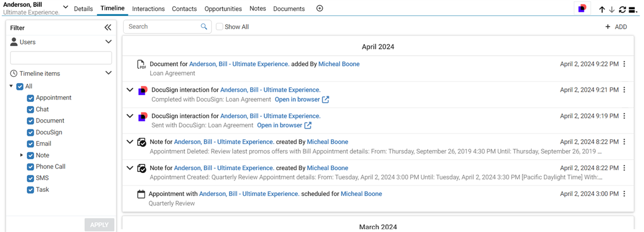The width and height of the screenshot is (644, 232).
Task: Click calendar icon on Quarterly Review appointment
Action: [x=142, y=194]
